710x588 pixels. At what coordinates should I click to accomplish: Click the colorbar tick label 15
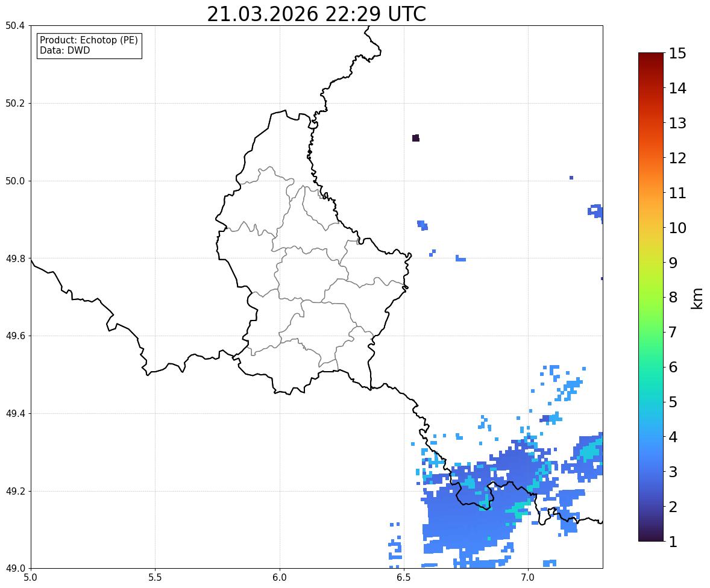click(677, 54)
